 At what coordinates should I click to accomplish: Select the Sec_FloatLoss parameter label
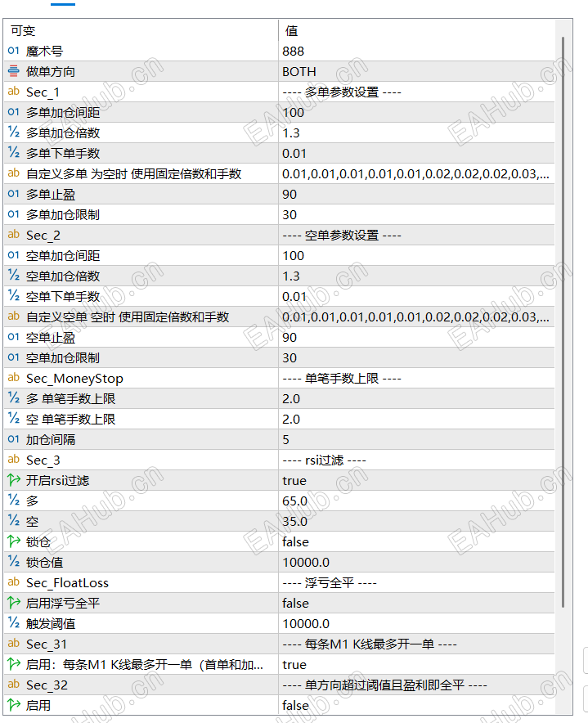tap(67, 583)
